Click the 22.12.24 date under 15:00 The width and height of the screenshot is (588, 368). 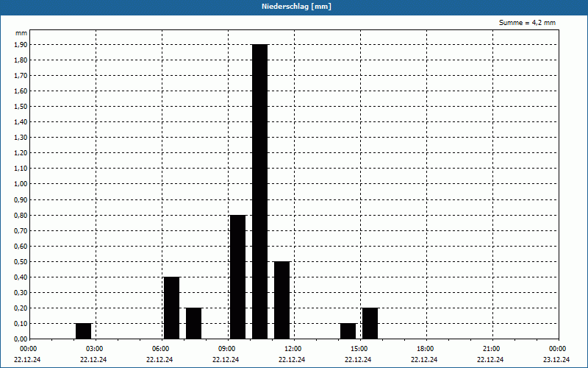point(358,359)
